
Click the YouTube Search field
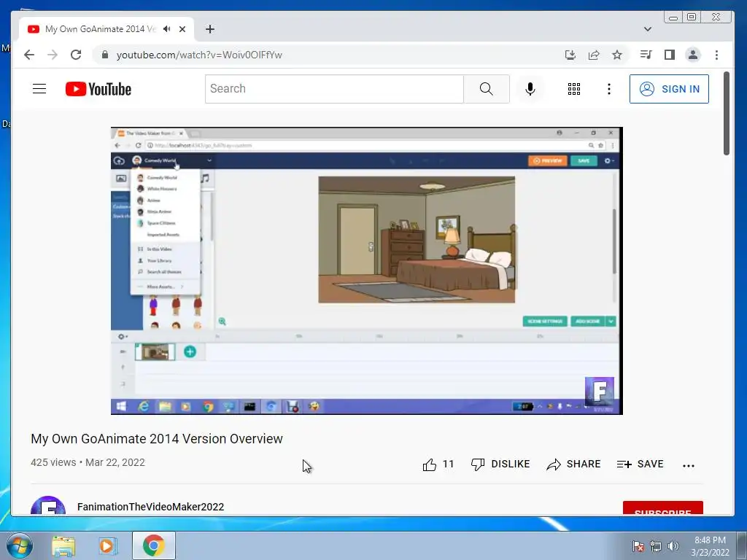tap(334, 88)
